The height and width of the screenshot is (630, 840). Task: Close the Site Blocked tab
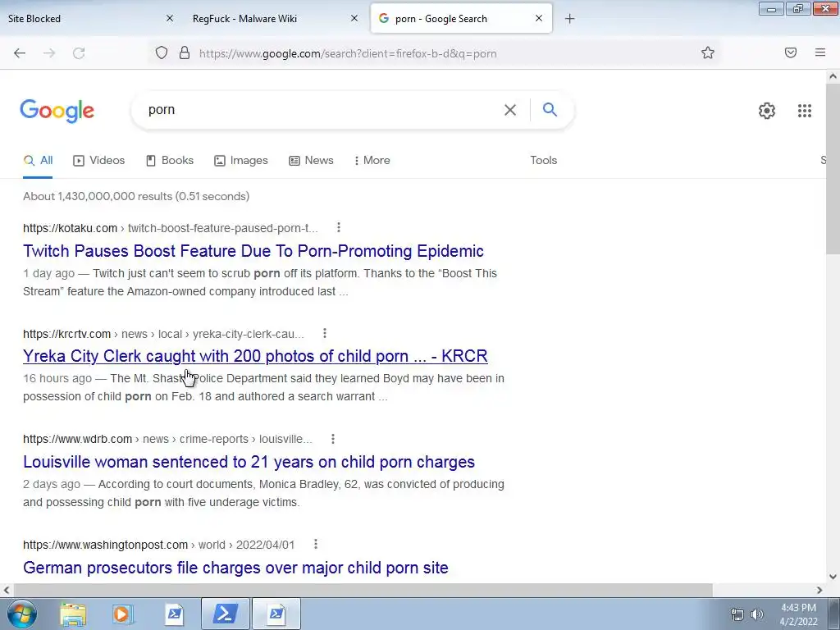point(170,18)
